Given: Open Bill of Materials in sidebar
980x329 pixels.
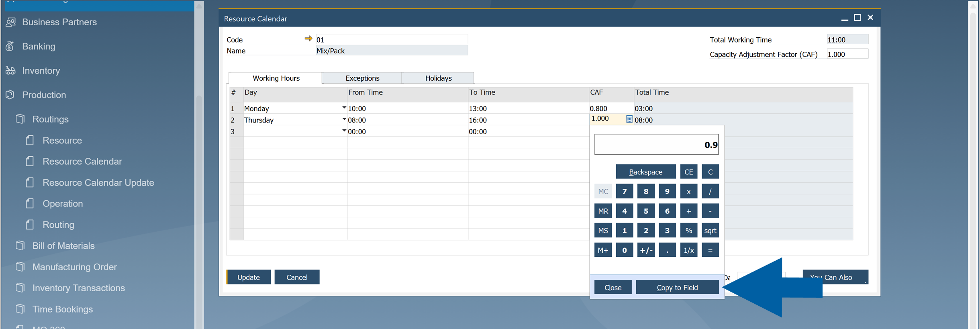Looking at the screenshot, I should (63, 245).
